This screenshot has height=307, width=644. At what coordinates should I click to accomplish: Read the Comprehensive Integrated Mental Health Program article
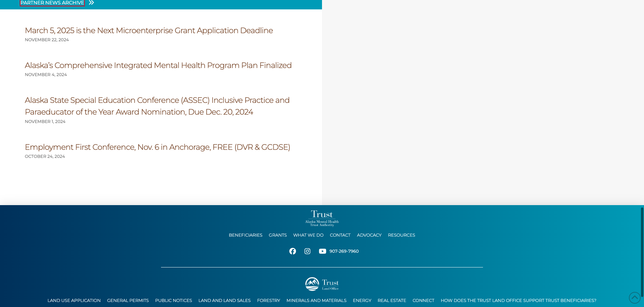pyautogui.click(x=158, y=65)
